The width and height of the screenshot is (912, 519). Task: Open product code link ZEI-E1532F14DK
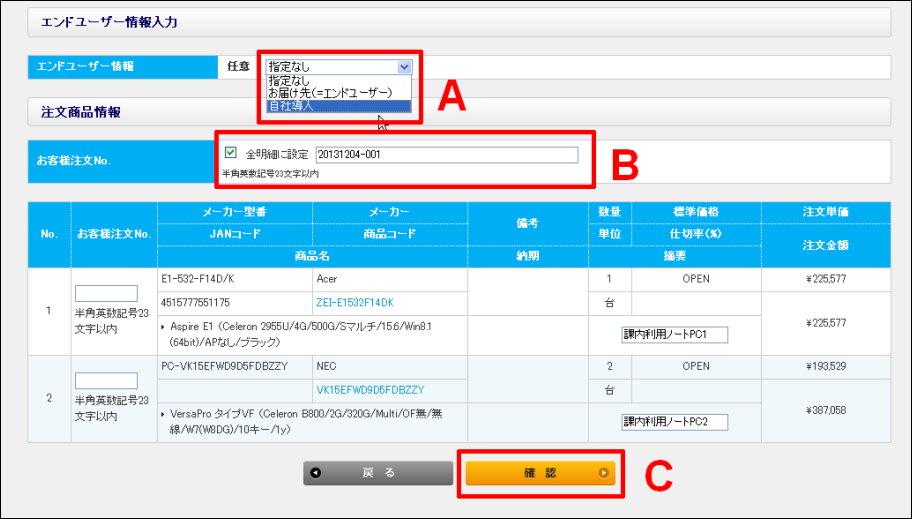(354, 302)
